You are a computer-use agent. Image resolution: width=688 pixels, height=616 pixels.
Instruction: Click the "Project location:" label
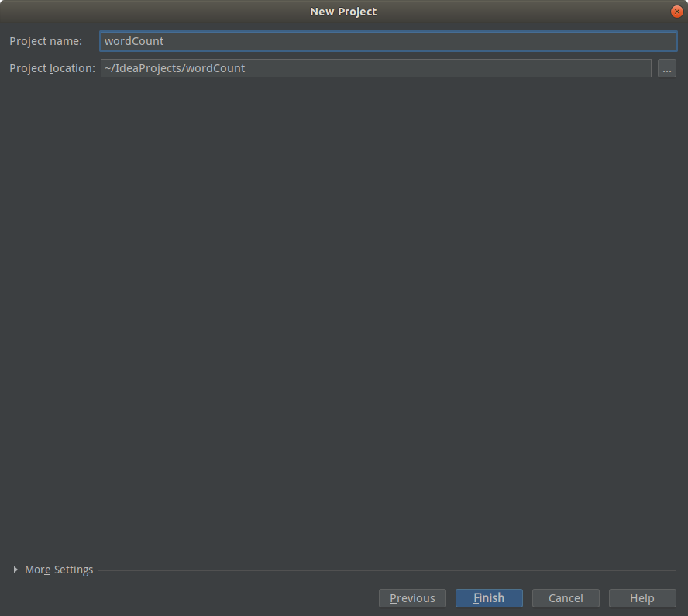[52, 68]
